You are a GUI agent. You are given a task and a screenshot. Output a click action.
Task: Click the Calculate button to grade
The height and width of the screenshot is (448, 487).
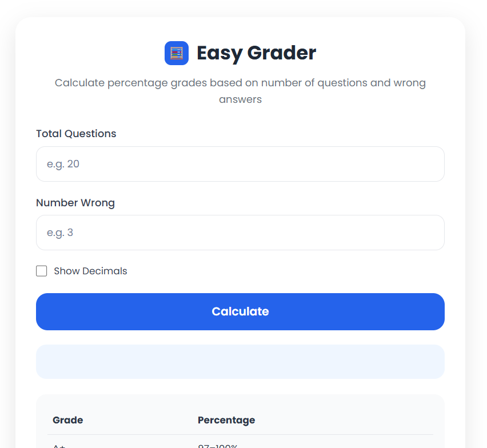[240, 311]
